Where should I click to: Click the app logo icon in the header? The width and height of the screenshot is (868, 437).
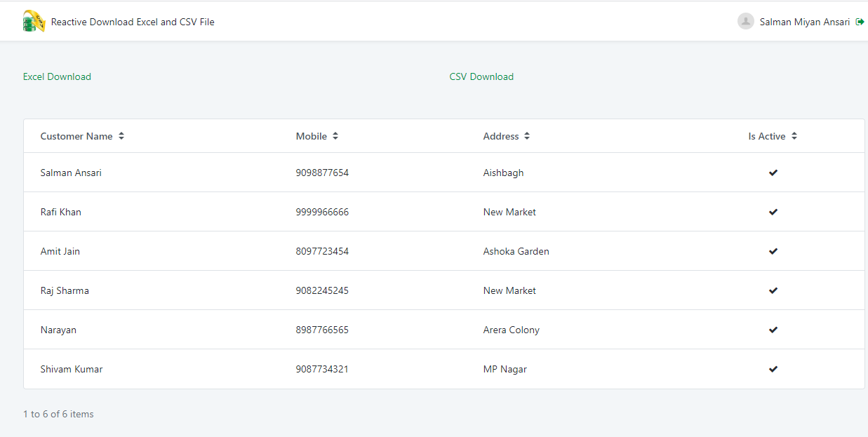[x=33, y=21]
